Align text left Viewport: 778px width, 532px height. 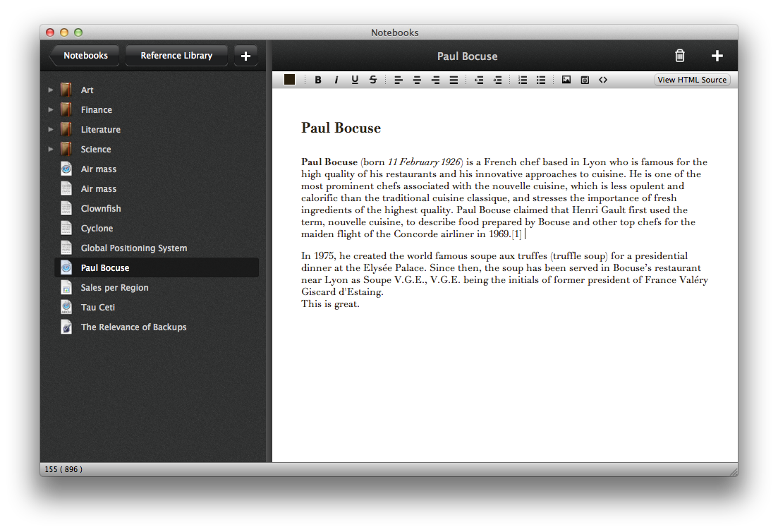pyautogui.click(x=399, y=80)
